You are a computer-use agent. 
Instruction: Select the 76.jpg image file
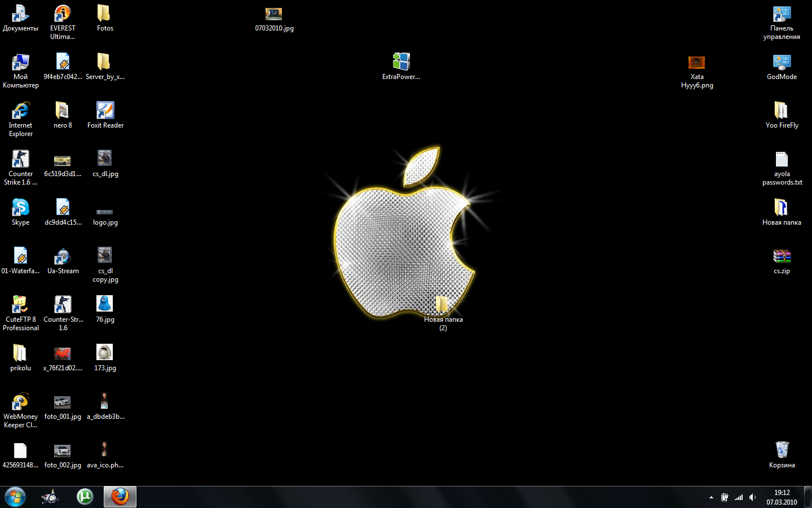pos(105,309)
